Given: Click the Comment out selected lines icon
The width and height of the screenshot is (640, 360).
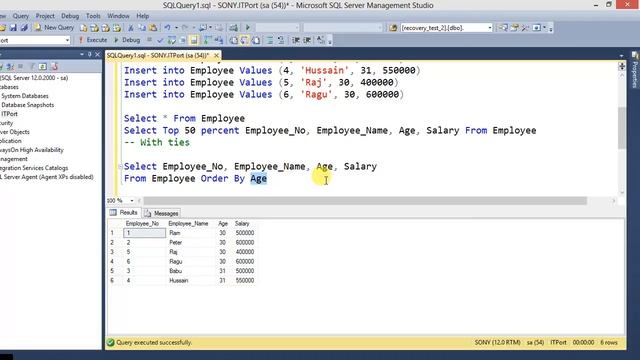Looking at the screenshot, I should pyautogui.click(x=270, y=40).
